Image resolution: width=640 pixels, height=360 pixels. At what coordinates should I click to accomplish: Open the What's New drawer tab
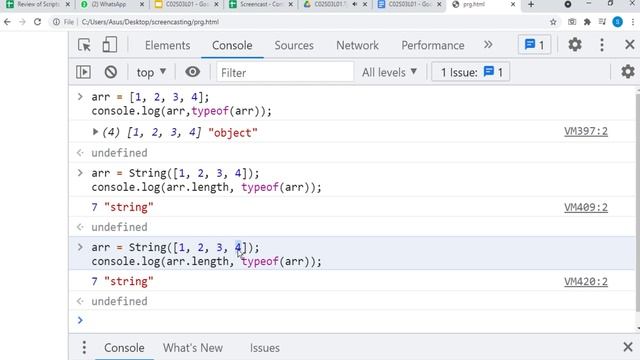193,348
